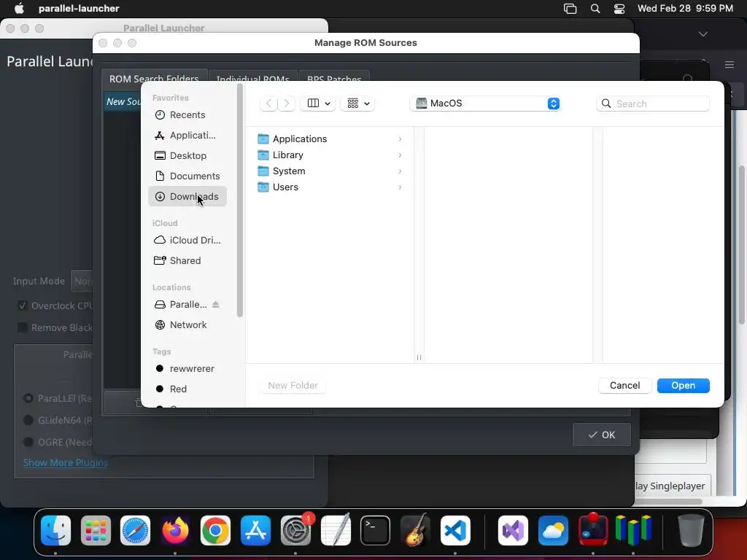Viewport: 747px width, 560px height.
Task: Open the parallel-launcher menu bar item
Action: click(x=79, y=9)
